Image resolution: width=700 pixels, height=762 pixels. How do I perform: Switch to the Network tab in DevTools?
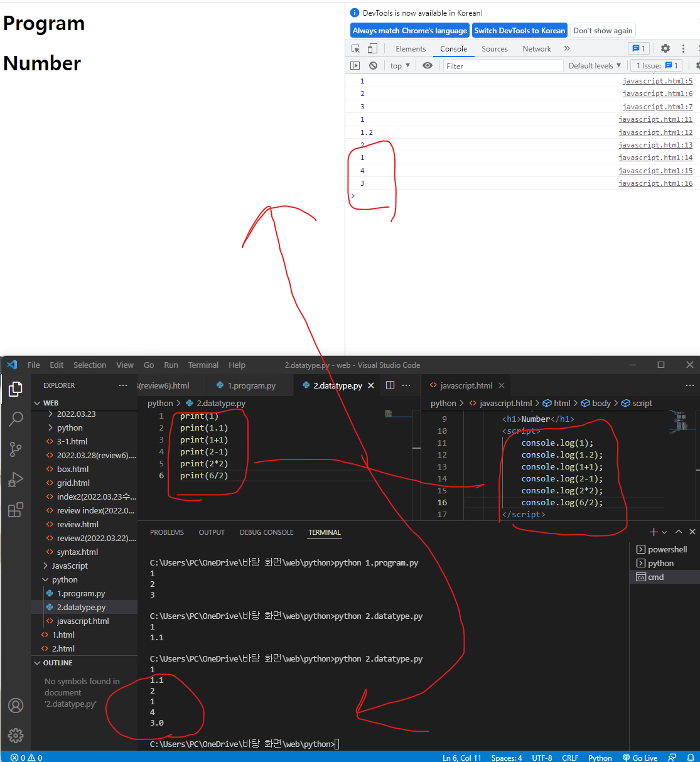click(x=537, y=48)
